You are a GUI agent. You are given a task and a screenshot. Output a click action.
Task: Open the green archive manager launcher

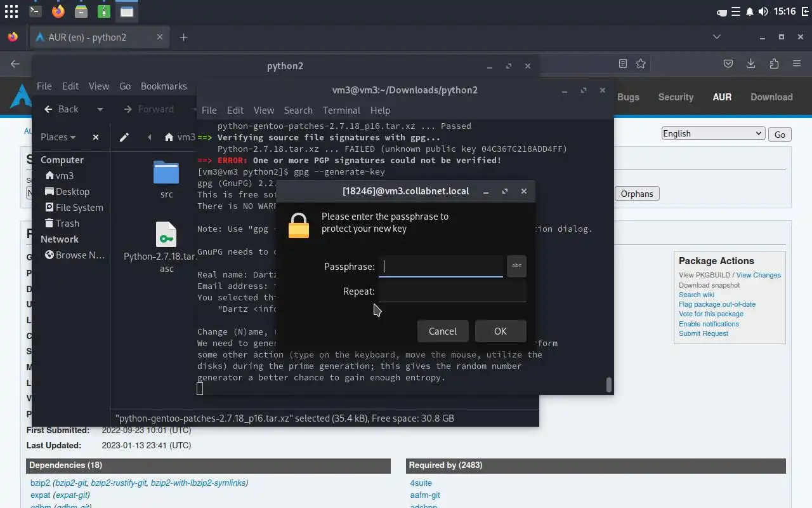(x=103, y=11)
